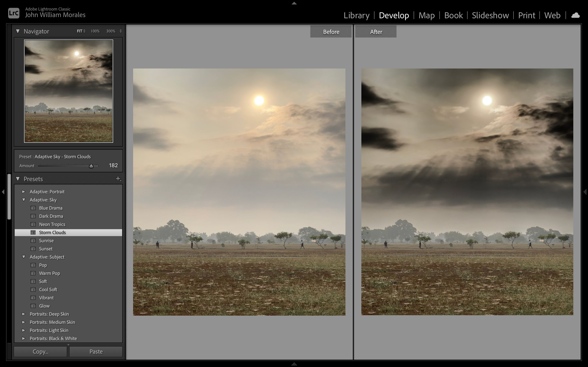Image resolution: width=588 pixels, height=367 pixels.
Task: Click the Sunrise preset list icon
Action: pos(33,241)
